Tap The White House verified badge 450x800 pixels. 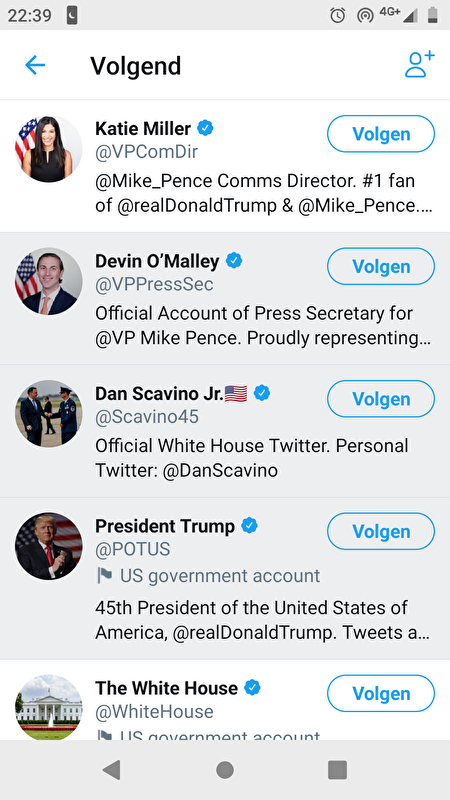click(253, 688)
